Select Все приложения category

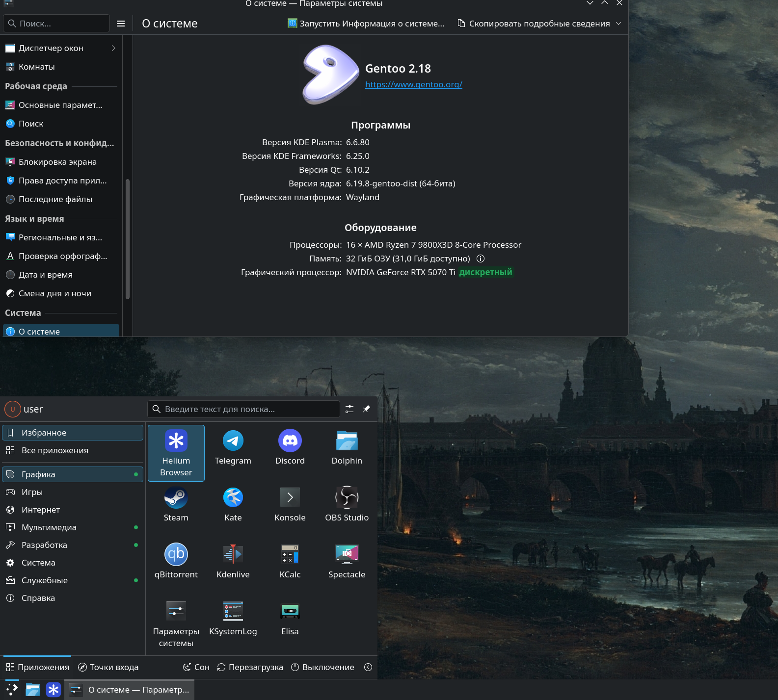pyautogui.click(x=73, y=450)
